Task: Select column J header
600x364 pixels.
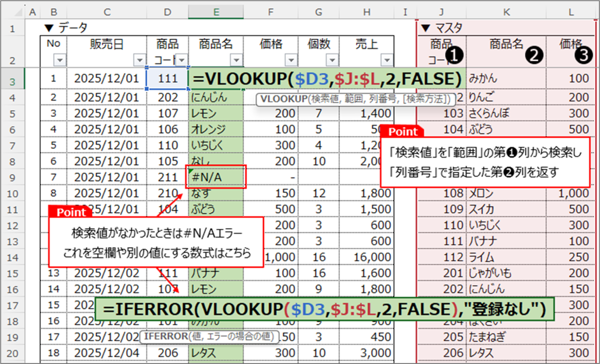Action: tap(441, 11)
